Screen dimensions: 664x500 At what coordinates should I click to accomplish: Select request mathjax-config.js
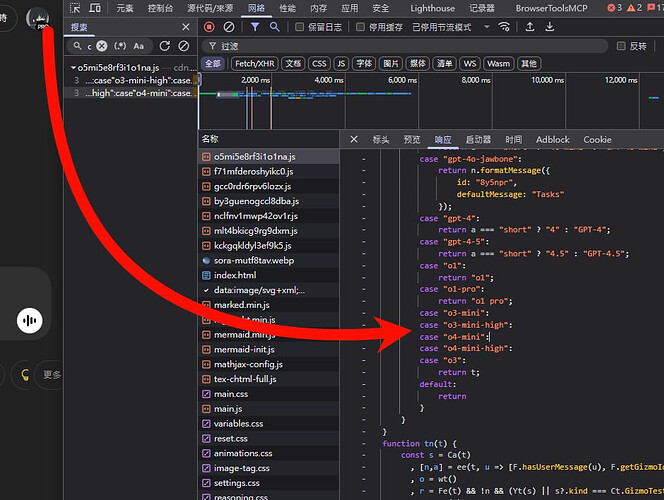point(268,364)
